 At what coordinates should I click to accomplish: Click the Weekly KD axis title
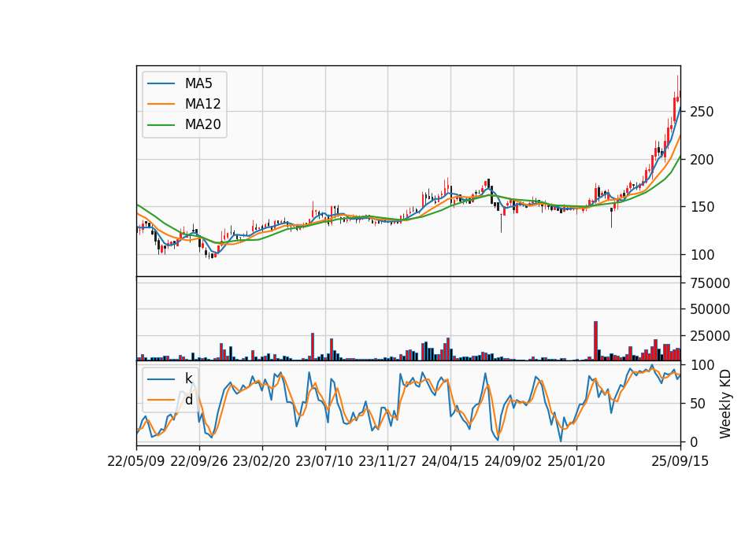pyautogui.click(x=724, y=404)
